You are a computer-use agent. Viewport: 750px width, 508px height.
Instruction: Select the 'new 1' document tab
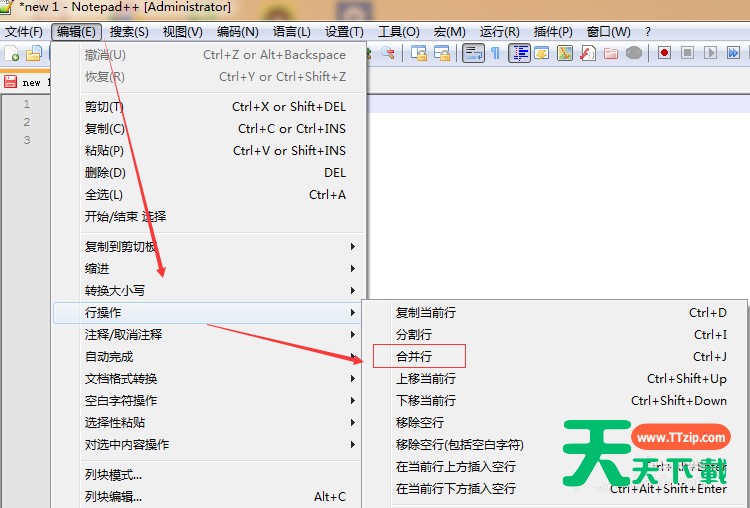pyautogui.click(x=26, y=82)
